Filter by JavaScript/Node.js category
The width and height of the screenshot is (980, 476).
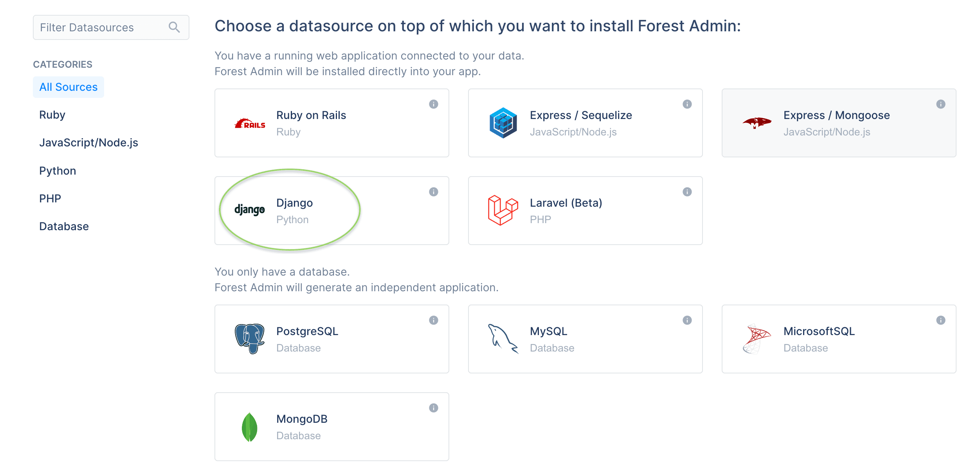89,143
